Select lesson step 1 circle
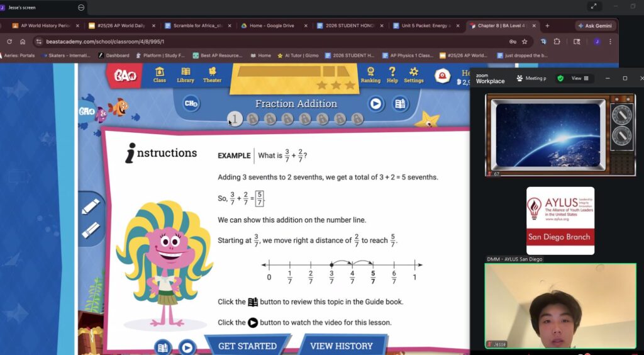Viewport: 644px width, 355px height. pyautogui.click(x=235, y=119)
